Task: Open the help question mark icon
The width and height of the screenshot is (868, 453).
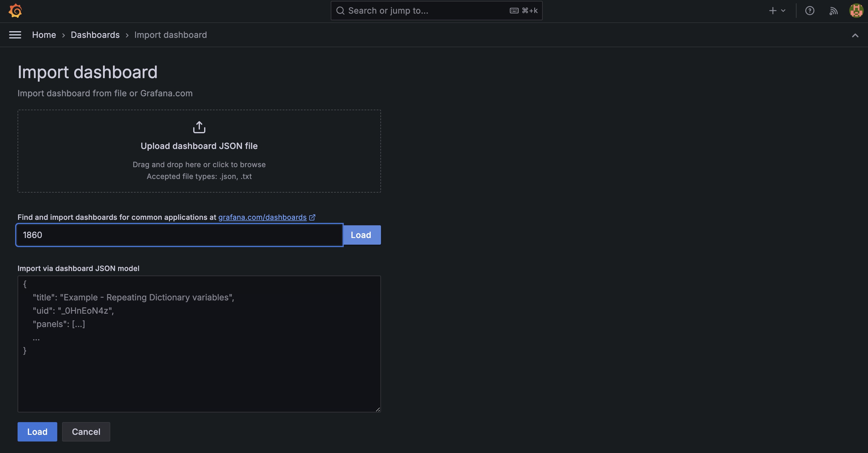Action: 810,11
